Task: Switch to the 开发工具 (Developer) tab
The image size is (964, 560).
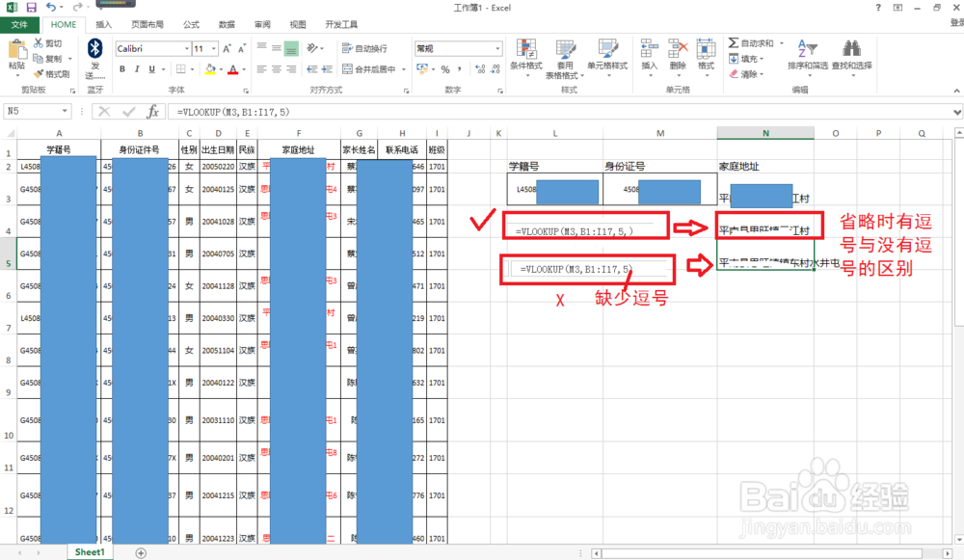Action: [341, 25]
